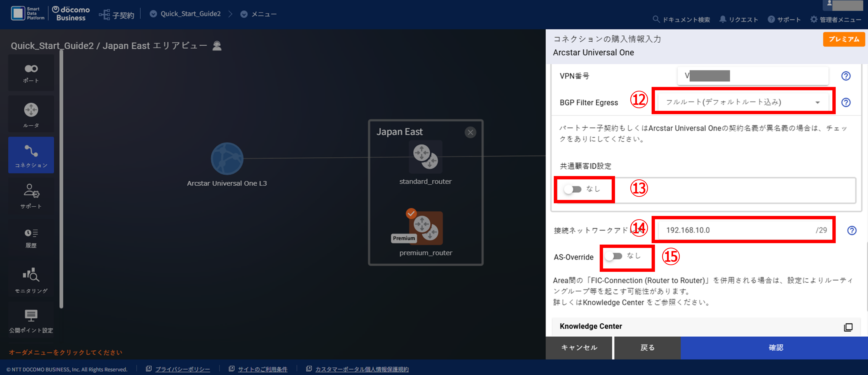Toggle the AS-Override switch

[613, 256]
